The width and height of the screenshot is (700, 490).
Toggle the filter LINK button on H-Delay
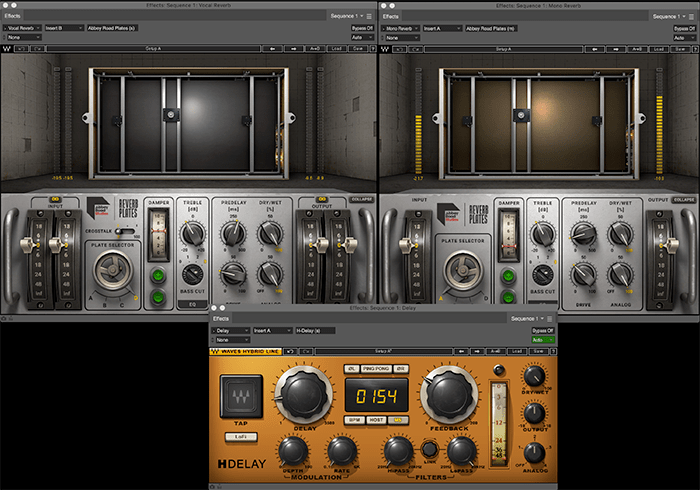429,448
